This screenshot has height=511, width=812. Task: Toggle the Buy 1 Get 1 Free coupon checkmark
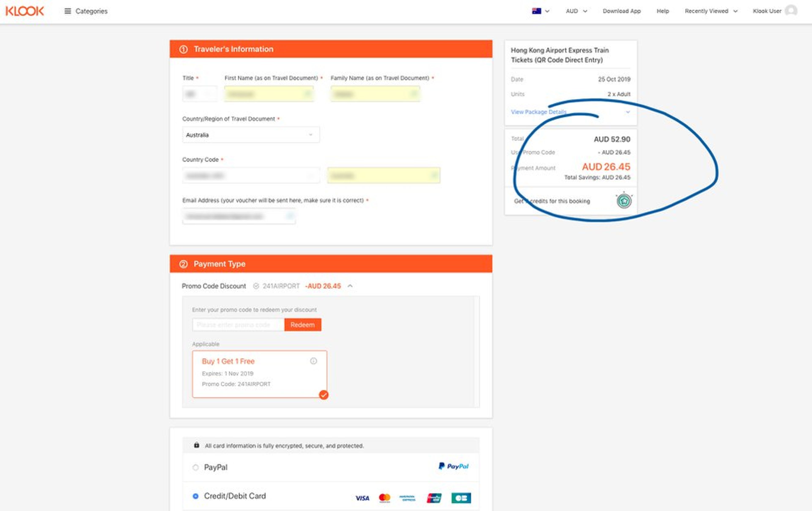tap(323, 395)
